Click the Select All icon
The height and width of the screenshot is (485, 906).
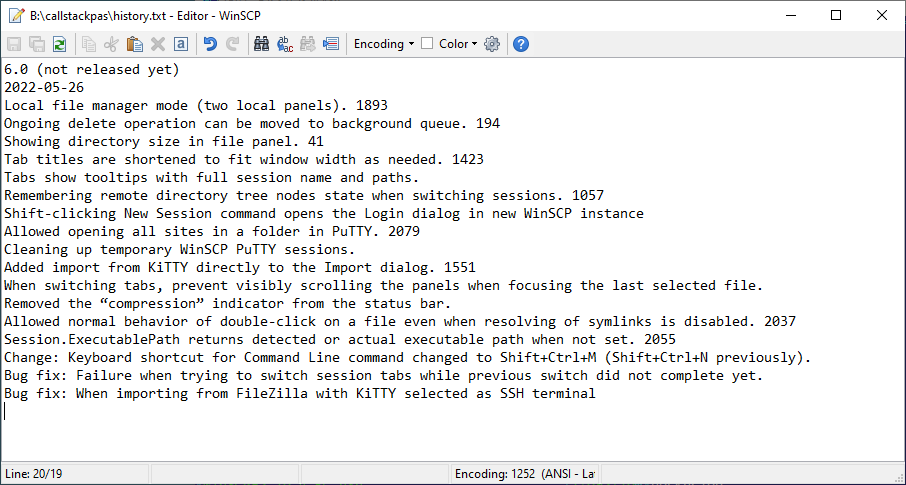(x=180, y=44)
